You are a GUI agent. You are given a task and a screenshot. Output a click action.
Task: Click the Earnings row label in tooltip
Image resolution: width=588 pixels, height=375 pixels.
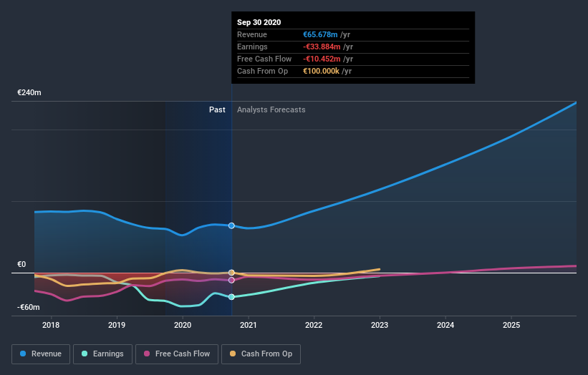[252, 47]
